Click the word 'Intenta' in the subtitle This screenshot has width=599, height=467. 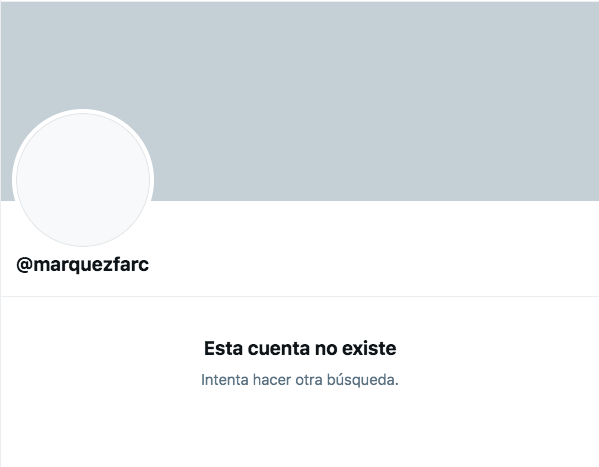[225, 380]
